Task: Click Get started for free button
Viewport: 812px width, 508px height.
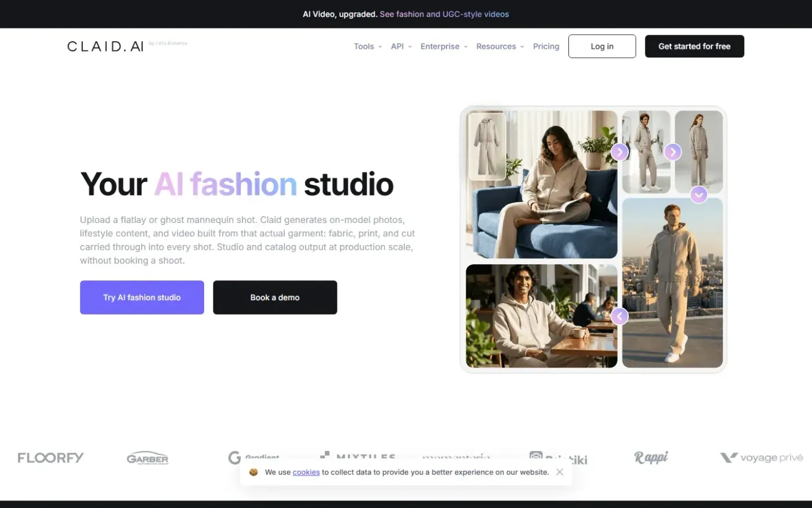Action: pos(694,46)
